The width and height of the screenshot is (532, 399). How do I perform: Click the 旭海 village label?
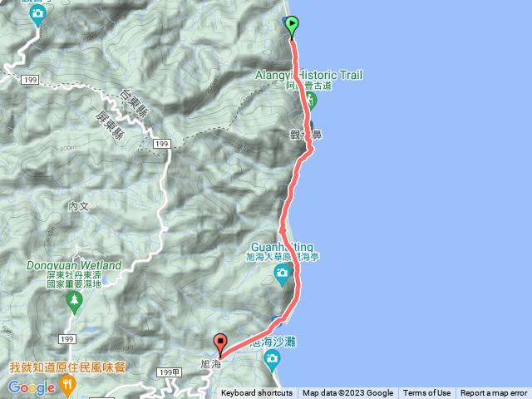pyautogui.click(x=210, y=364)
